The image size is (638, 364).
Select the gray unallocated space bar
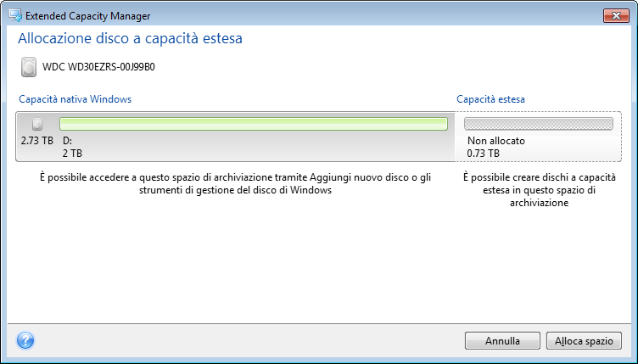[x=538, y=124]
